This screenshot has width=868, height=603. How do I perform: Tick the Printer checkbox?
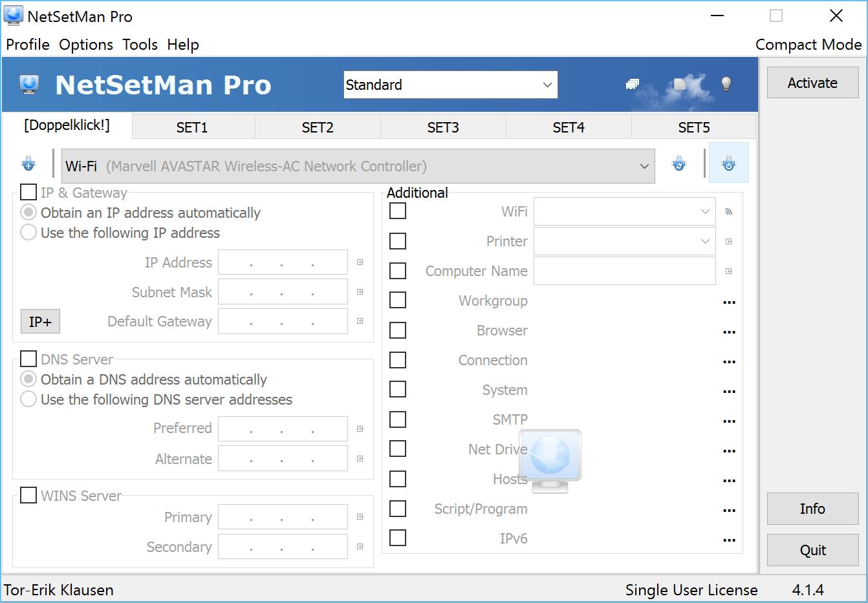pyautogui.click(x=398, y=241)
